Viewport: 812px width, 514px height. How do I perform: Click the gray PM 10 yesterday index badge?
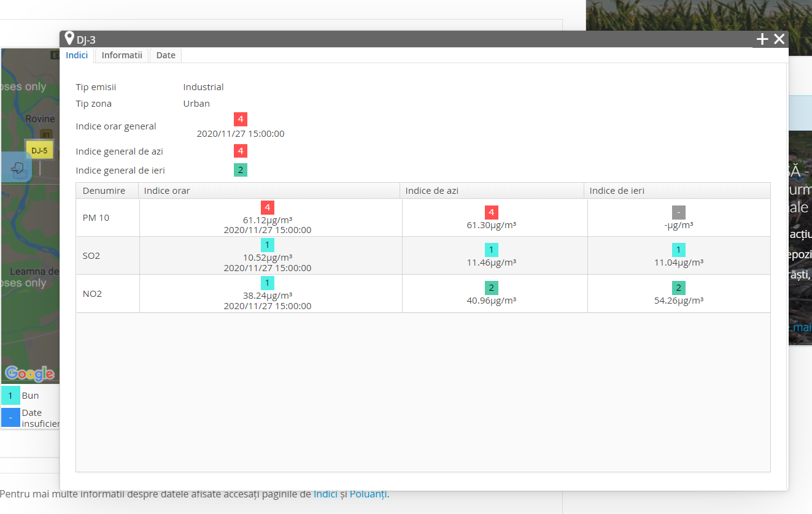(678, 213)
